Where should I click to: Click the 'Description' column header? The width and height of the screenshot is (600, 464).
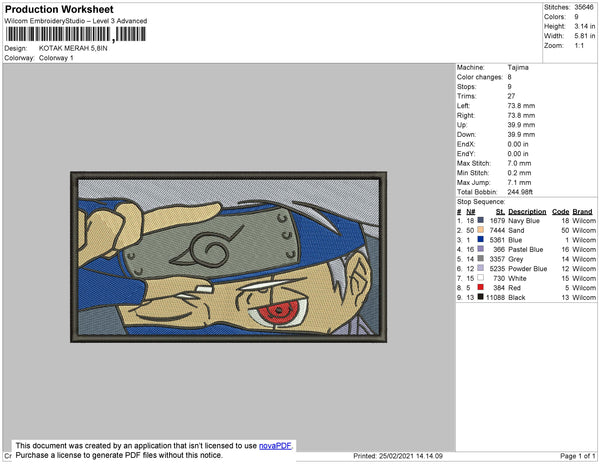(x=527, y=212)
